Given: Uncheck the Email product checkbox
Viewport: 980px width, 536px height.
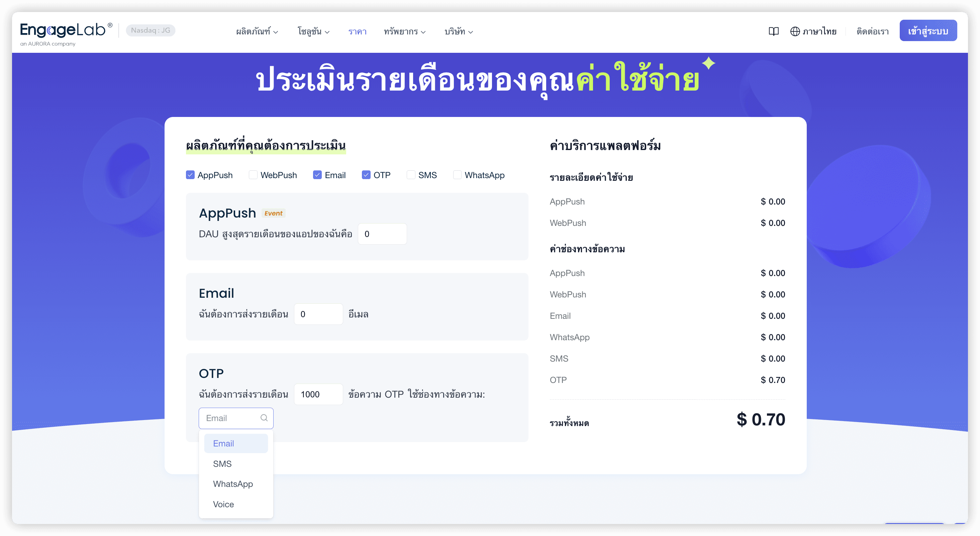Looking at the screenshot, I should 317,175.
